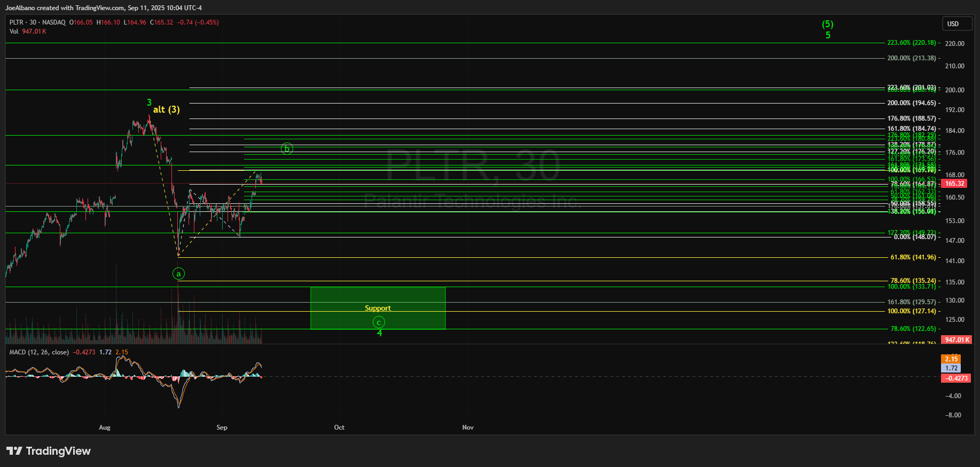Click the TradingView logo at bottom
The height and width of the screenshot is (467, 980).
(x=49, y=451)
